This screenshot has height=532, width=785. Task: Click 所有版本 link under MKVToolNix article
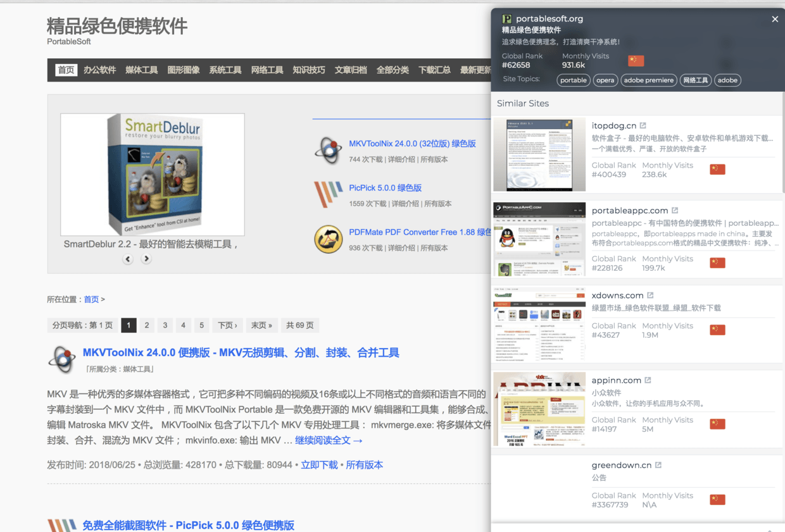(x=364, y=465)
